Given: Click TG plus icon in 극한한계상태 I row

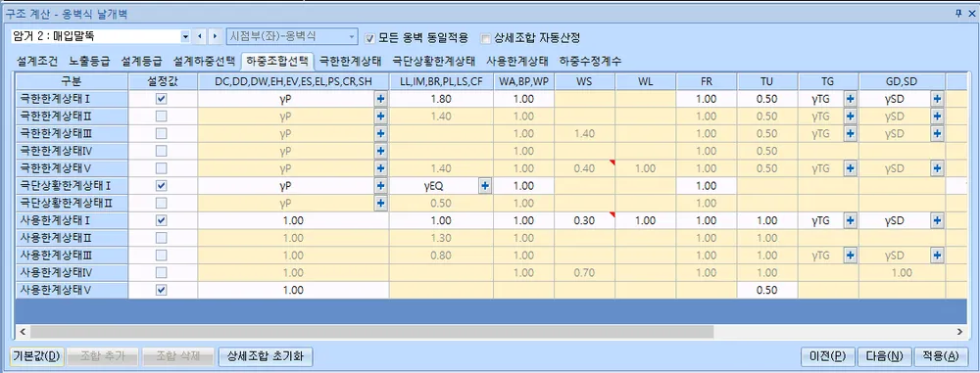Looking at the screenshot, I should click(851, 99).
